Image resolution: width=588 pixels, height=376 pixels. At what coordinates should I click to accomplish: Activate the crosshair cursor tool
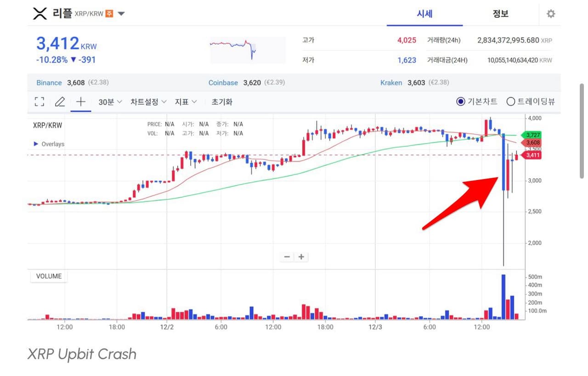click(80, 102)
